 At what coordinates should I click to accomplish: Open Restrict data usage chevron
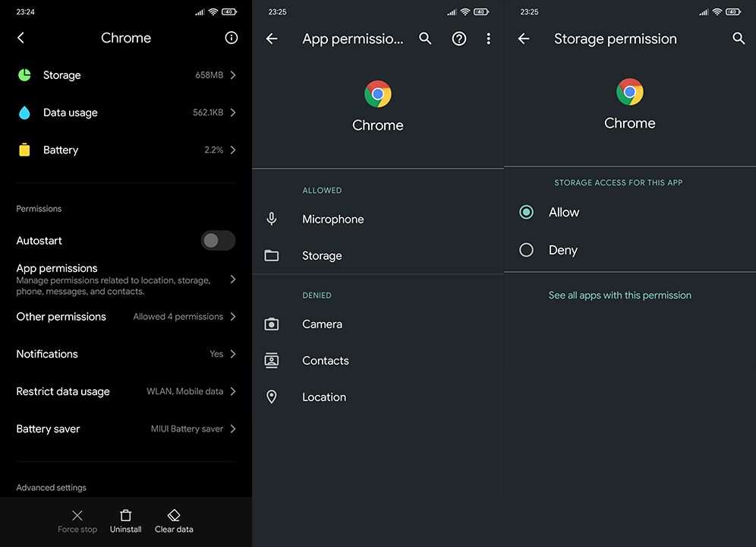point(233,391)
